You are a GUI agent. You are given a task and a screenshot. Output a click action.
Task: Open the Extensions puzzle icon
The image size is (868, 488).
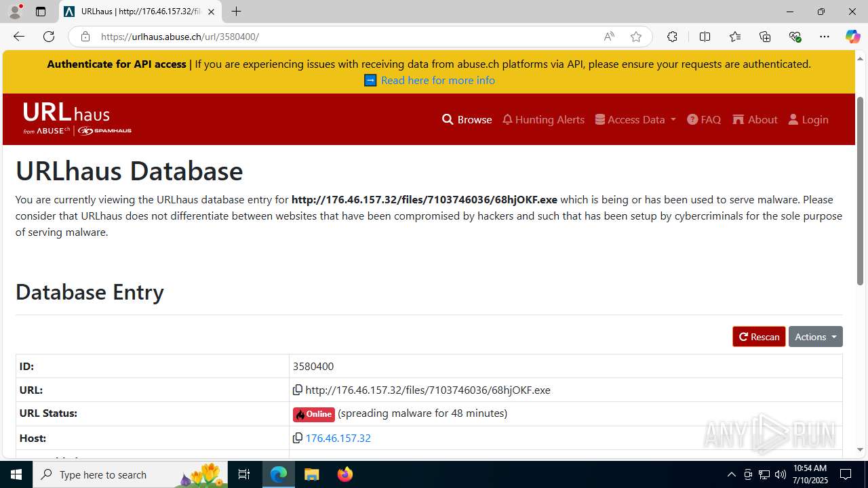click(672, 37)
